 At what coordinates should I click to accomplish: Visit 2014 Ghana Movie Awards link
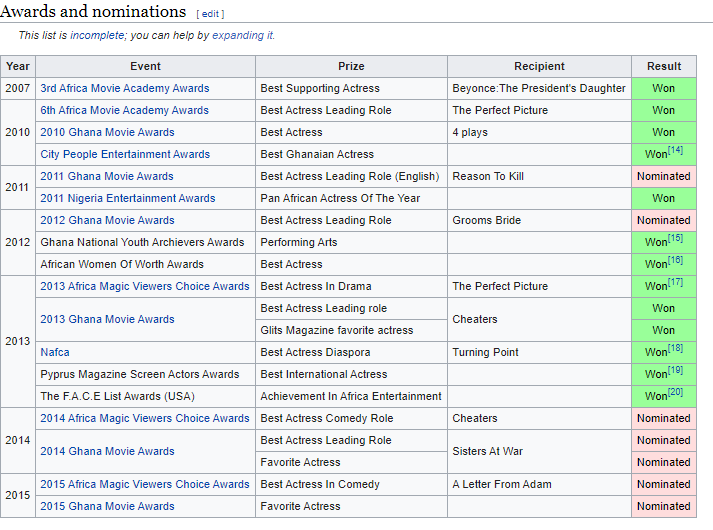107,451
